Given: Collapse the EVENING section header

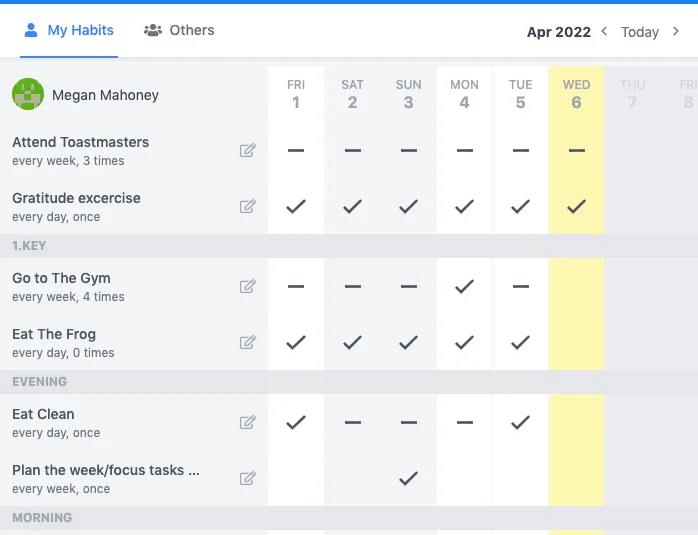Looking at the screenshot, I should [x=40, y=382].
